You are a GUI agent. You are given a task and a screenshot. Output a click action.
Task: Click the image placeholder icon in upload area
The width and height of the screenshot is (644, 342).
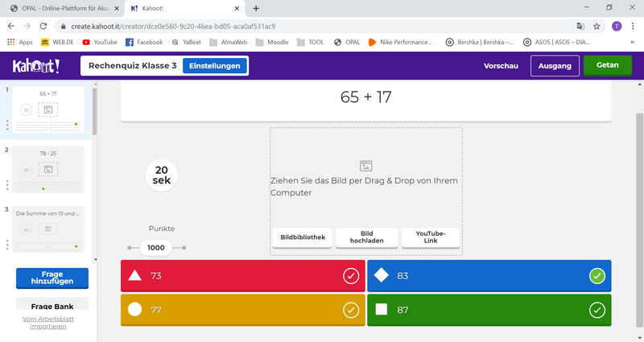pos(366,165)
